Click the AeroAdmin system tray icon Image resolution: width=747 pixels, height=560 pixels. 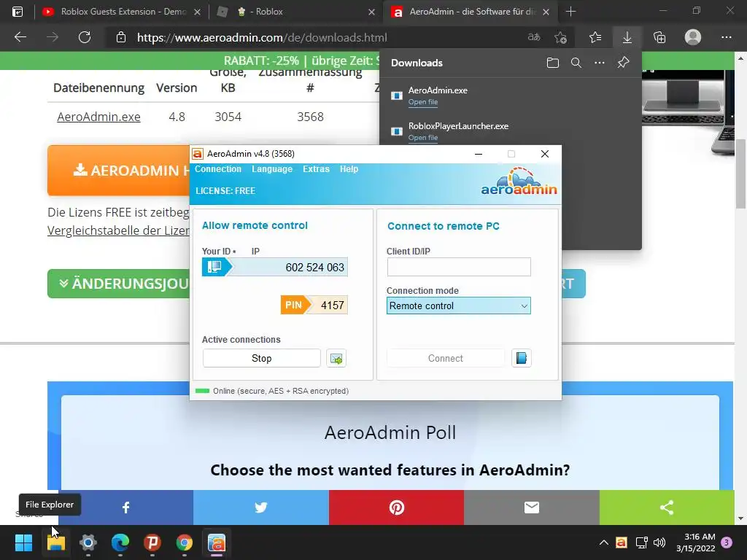click(622, 542)
